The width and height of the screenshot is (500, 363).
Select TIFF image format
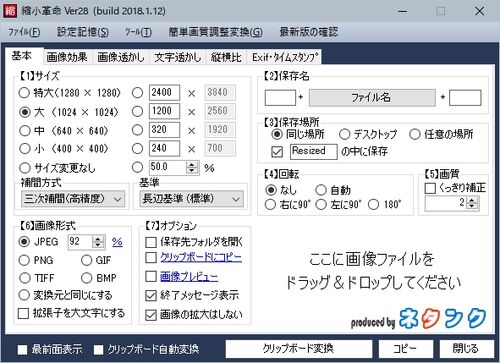(x=24, y=278)
